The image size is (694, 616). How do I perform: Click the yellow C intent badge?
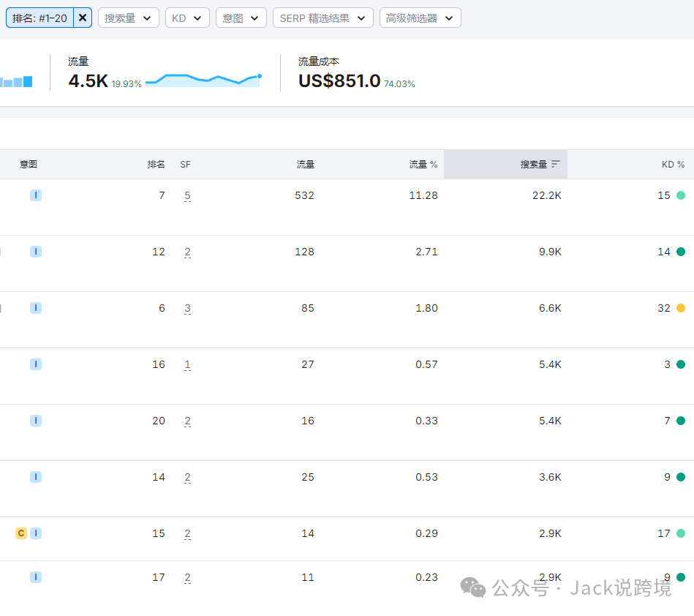click(x=21, y=533)
